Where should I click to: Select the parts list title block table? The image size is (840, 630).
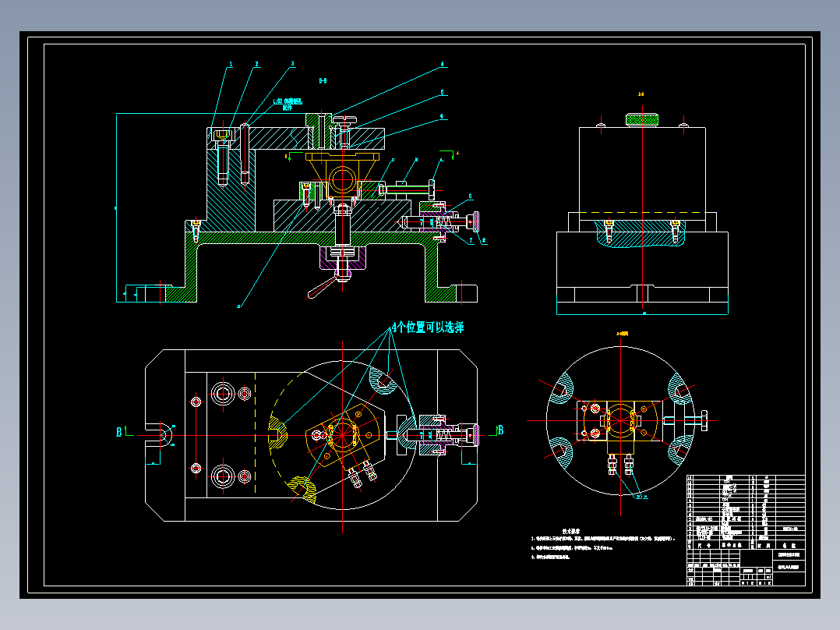click(x=746, y=529)
